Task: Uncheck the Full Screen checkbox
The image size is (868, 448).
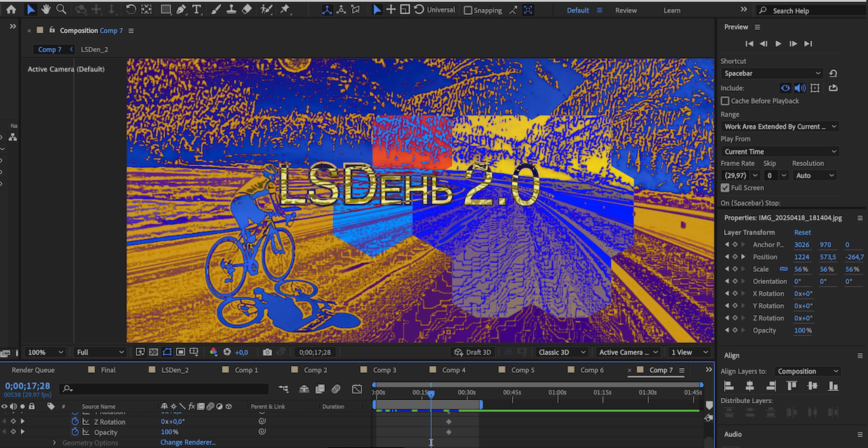Action: (725, 188)
